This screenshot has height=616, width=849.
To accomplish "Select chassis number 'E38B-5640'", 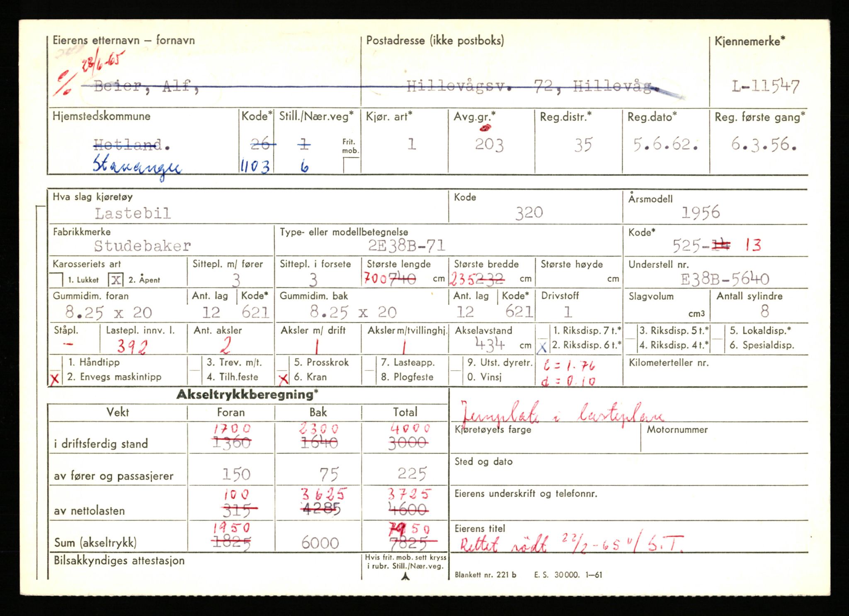I will (x=724, y=279).
